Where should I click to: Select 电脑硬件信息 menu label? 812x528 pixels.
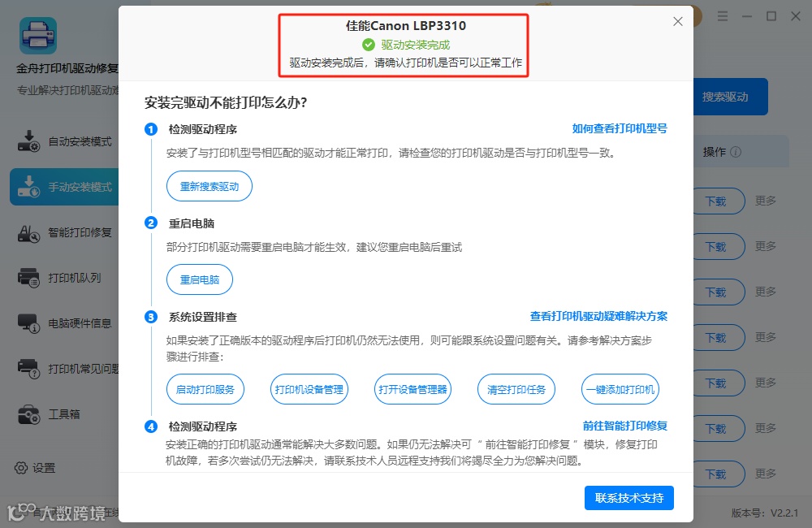[x=80, y=323]
